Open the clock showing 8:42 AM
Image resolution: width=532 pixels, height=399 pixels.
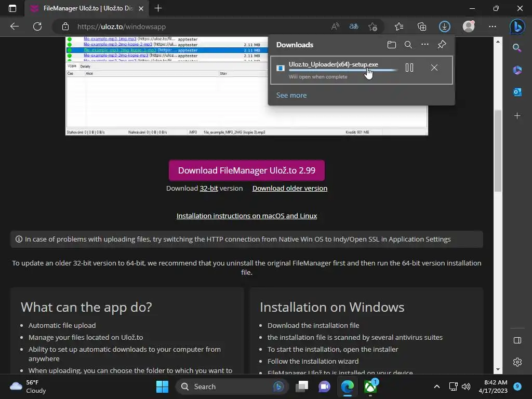click(493, 387)
